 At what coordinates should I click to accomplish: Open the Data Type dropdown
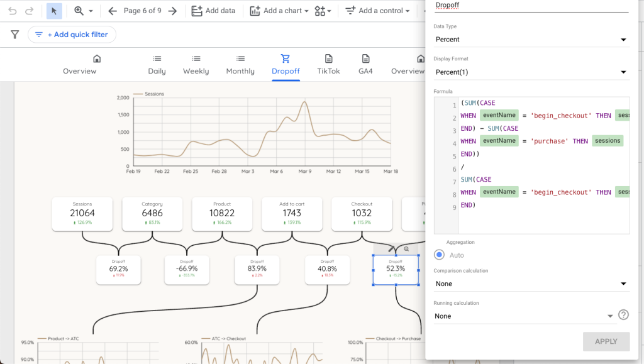[531, 40]
